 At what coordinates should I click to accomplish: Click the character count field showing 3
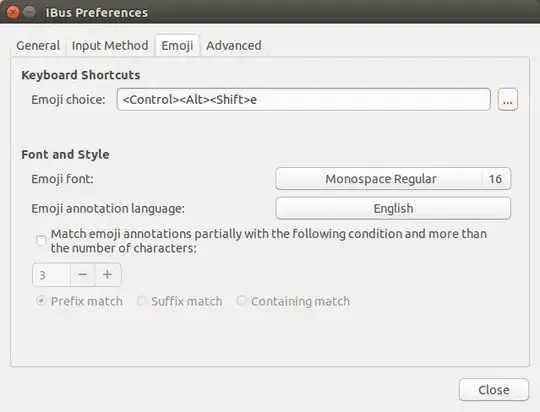click(x=52, y=275)
